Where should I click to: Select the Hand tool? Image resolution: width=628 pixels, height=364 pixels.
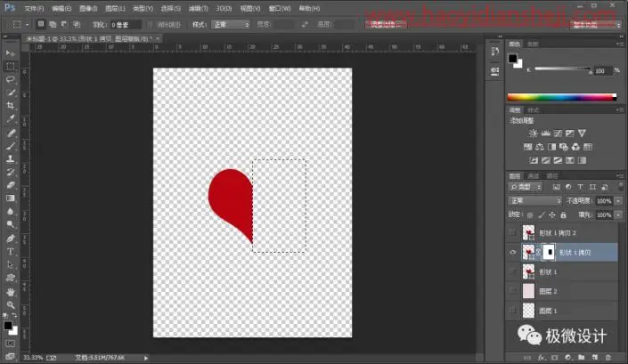click(11, 292)
